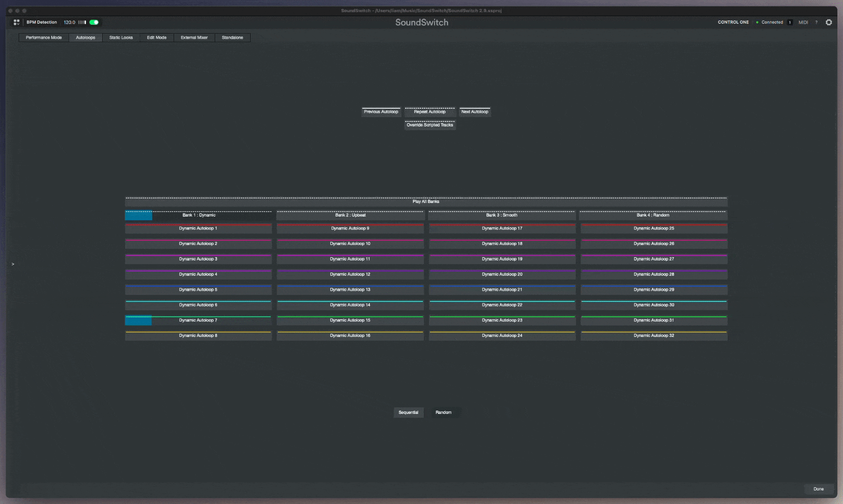
Task: Toggle the Play All Banks bar
Action: [426, 202]
